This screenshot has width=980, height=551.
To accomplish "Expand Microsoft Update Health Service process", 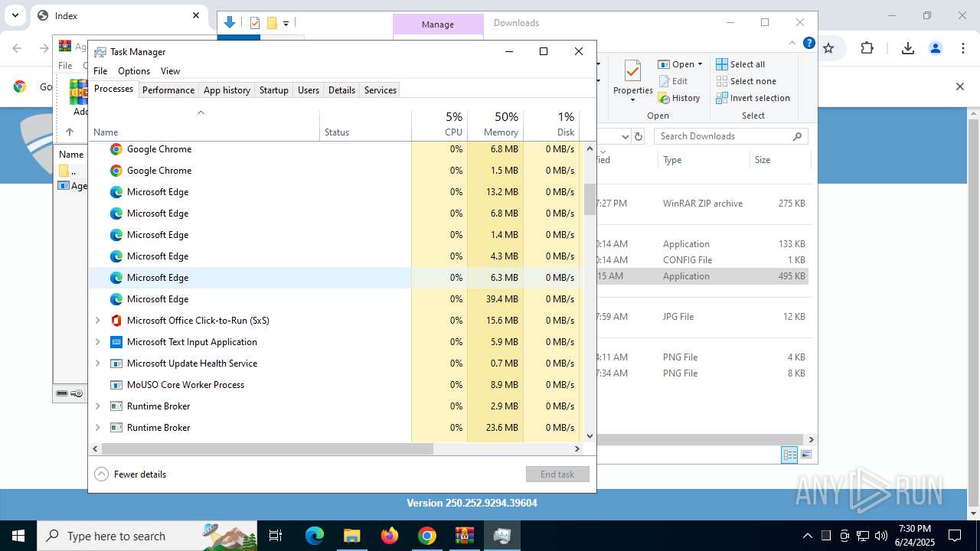I will tap(97, 364).
